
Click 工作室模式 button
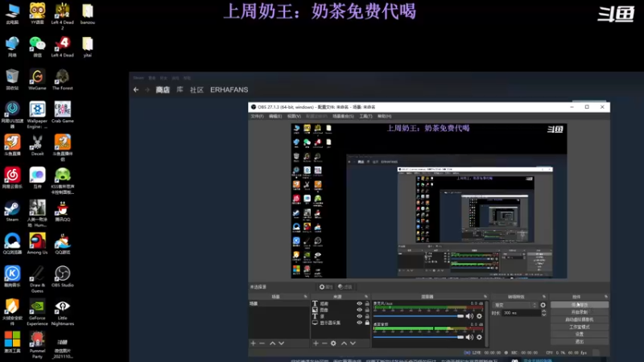[x=580, y=327]
